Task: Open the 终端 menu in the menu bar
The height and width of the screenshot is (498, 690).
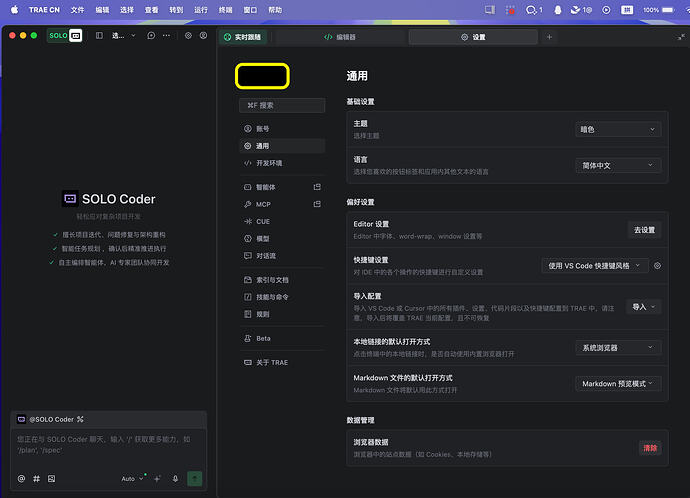Action: click(x=225, y=10)
